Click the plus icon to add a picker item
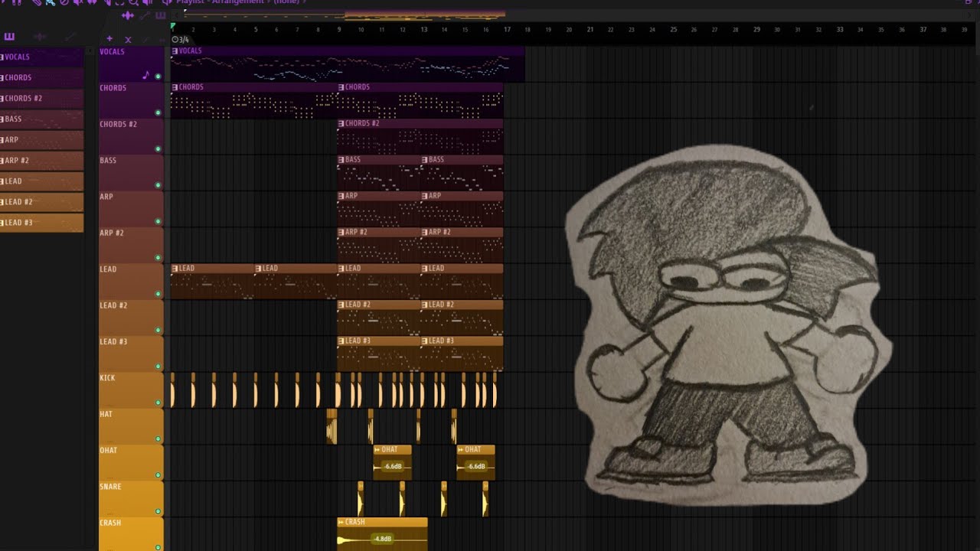This screenshot has height=551, width=980. [x=109, y=38]
